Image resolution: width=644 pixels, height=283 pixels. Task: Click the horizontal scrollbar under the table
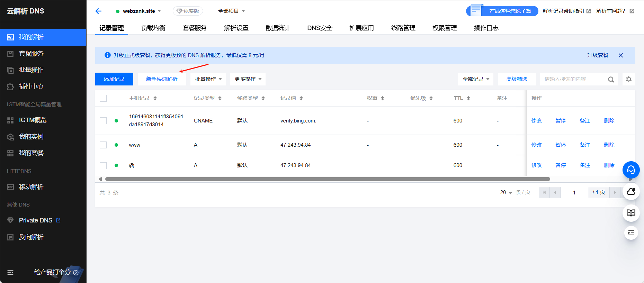327,179
